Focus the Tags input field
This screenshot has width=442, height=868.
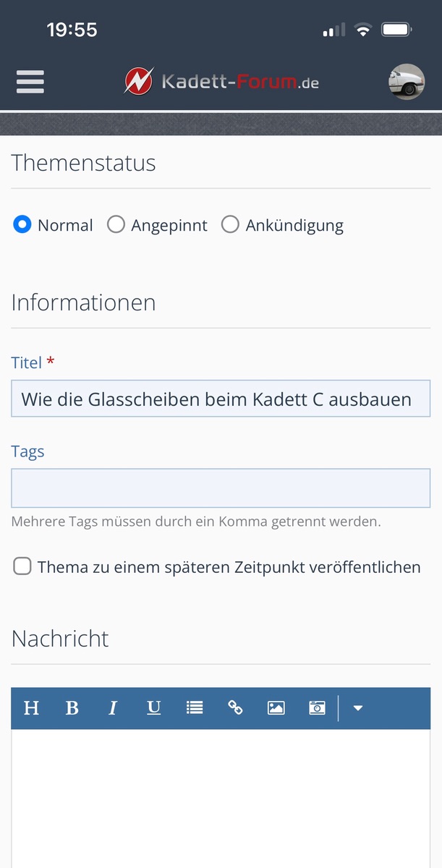point(221,488)
